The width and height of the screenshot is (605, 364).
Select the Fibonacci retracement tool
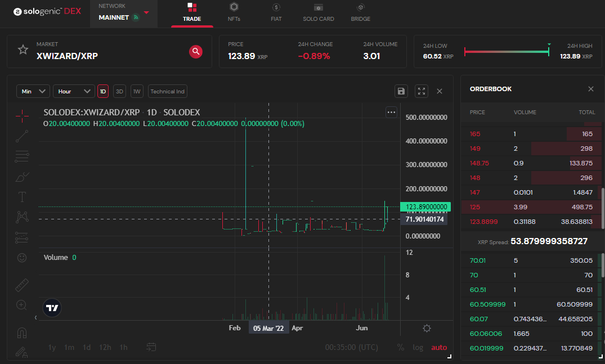click(x=22, y=156)
